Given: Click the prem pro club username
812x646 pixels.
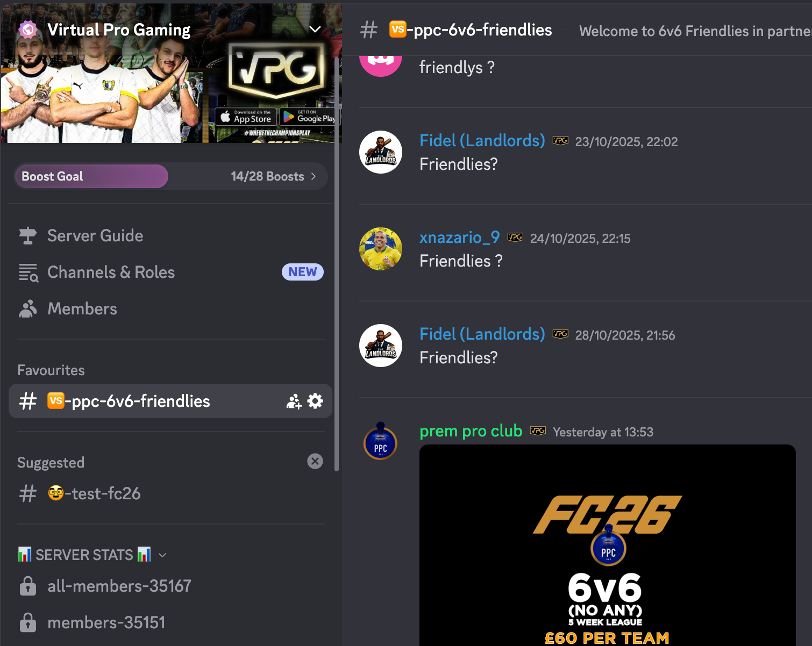Looking at the screenshot, I should tap(471, 431).
